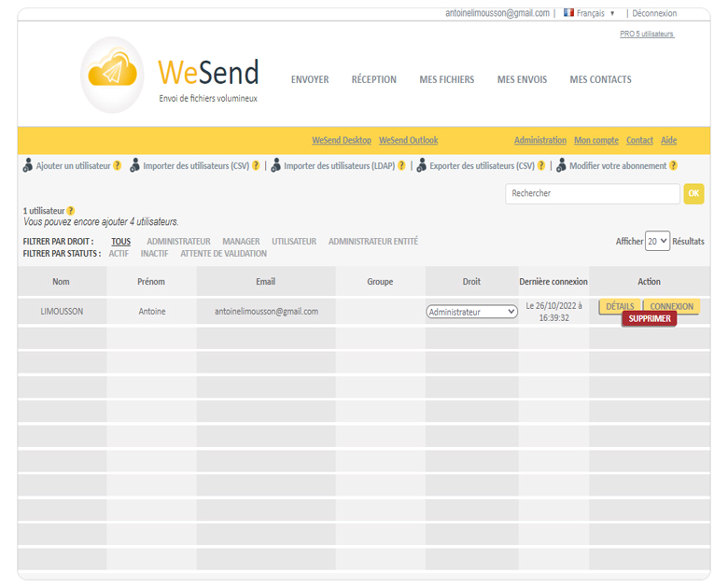
Task: Click the Email column header
Action: [266, 282]
